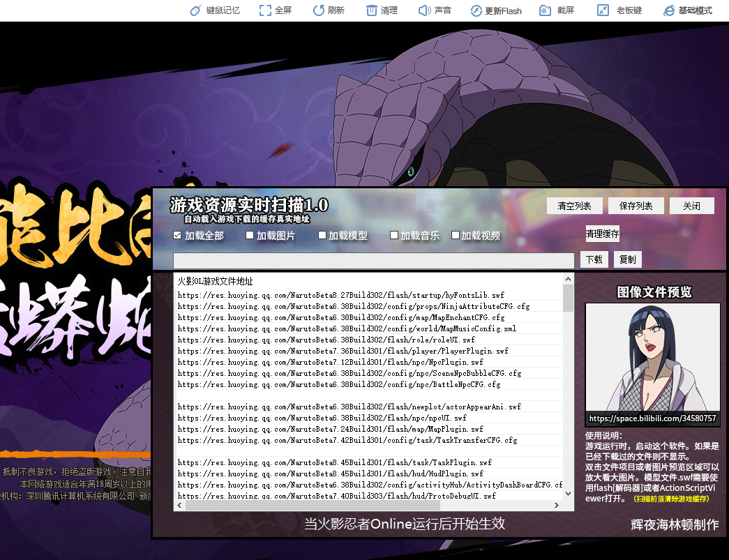Select the TaskTransferCFG.cfg URL row
Screen dimensions: 729x560
click(x=369, y=440)
